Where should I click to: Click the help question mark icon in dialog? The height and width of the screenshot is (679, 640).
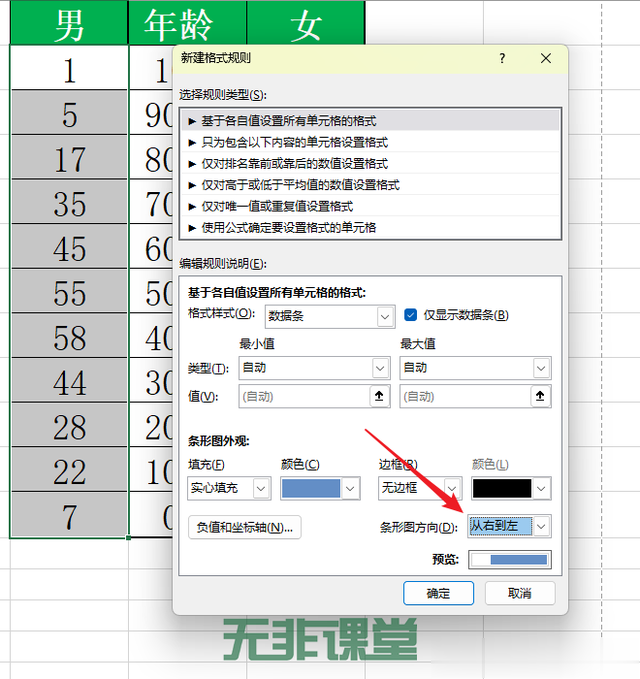502,58
